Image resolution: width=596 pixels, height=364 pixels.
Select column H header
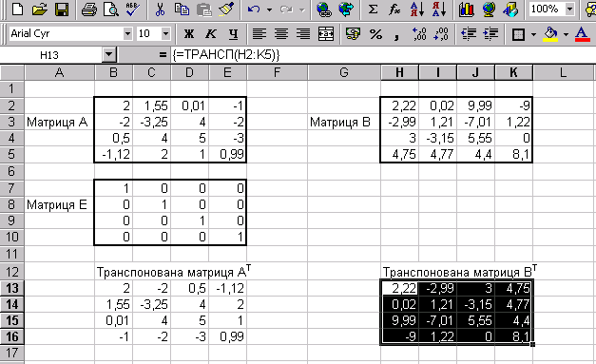(399, 72)
